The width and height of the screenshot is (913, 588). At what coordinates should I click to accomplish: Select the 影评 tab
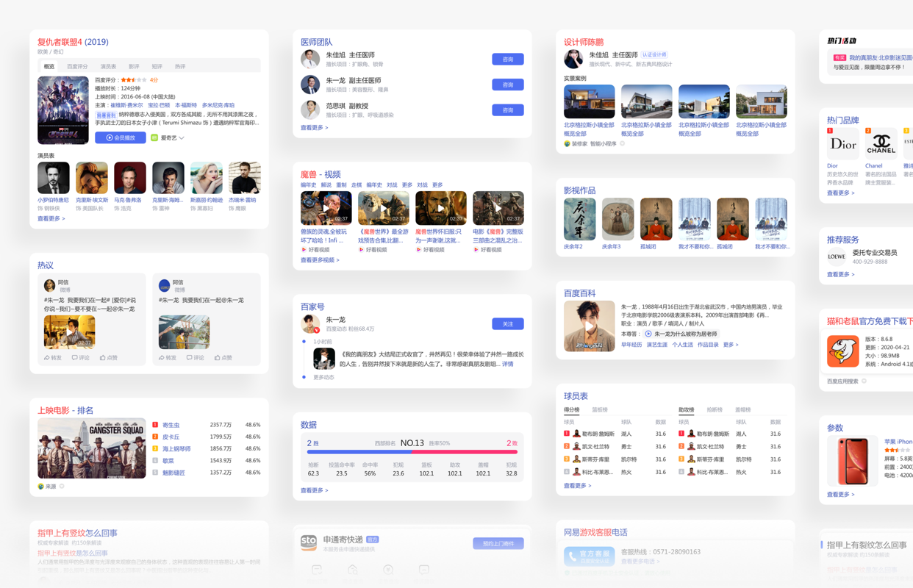(x=134, y=67)
